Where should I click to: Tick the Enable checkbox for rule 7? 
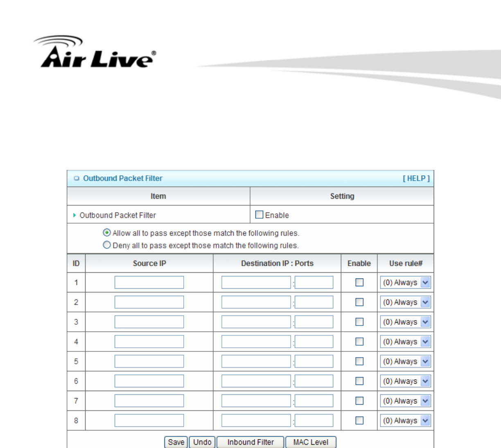359,400
